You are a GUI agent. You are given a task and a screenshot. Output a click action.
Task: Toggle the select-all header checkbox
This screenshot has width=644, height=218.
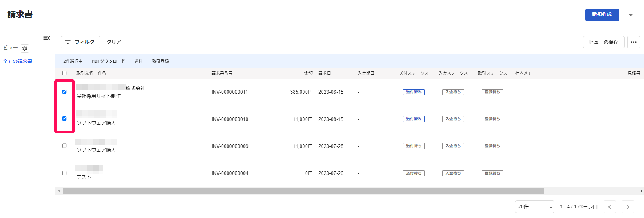click(64, 73)
